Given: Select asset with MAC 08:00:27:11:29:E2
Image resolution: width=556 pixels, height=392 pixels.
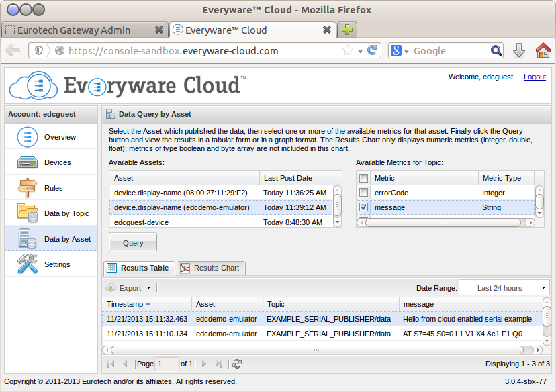Looking at the screenshot, I should [x=221, y=193].
